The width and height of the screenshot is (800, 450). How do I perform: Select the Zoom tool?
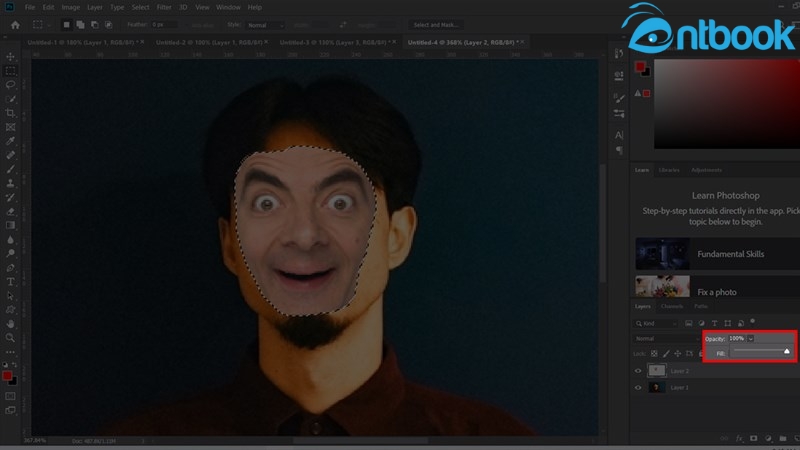click(x=10, y=337)
